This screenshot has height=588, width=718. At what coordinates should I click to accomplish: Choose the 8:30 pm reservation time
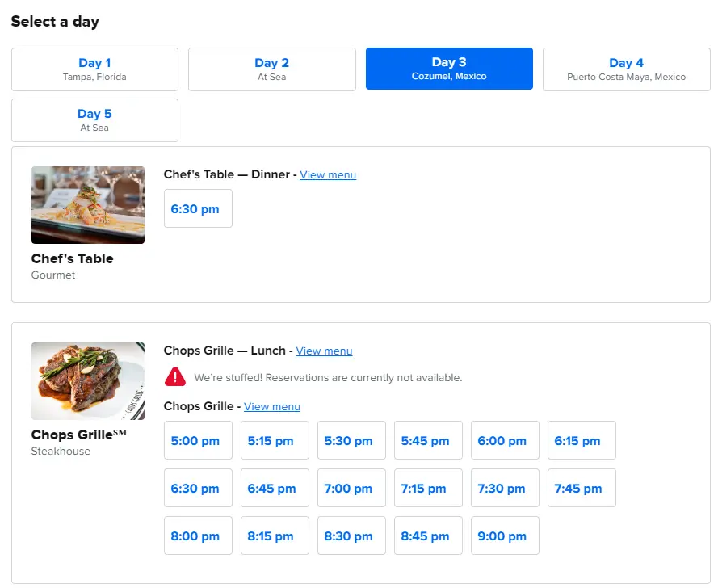351,535
